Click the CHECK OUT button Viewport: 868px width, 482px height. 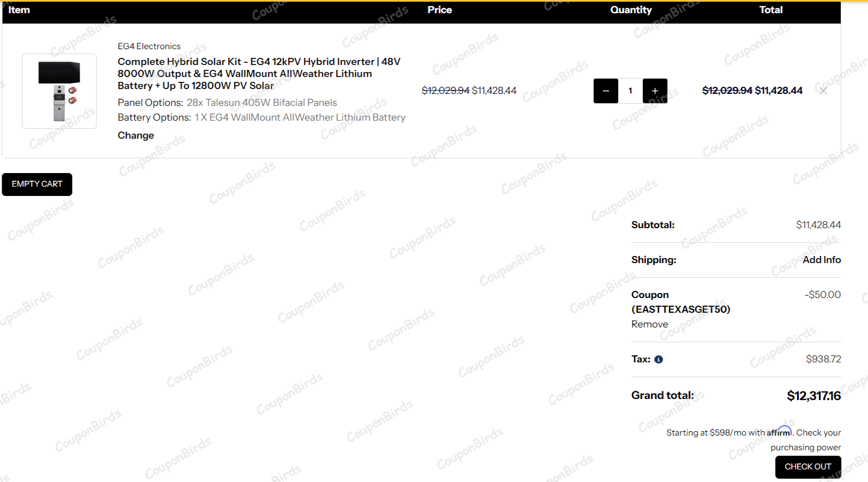808,467
